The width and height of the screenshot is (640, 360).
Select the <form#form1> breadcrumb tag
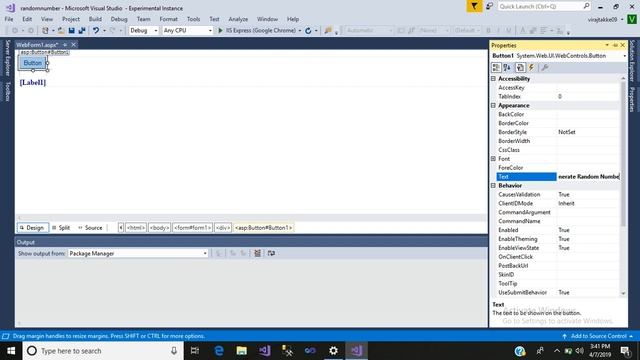pos(192,228)
